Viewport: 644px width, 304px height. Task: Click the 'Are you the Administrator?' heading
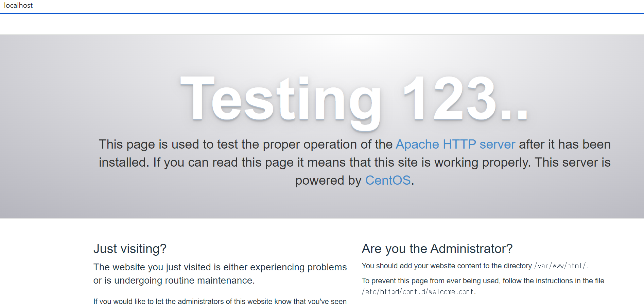tap(437, 249)
